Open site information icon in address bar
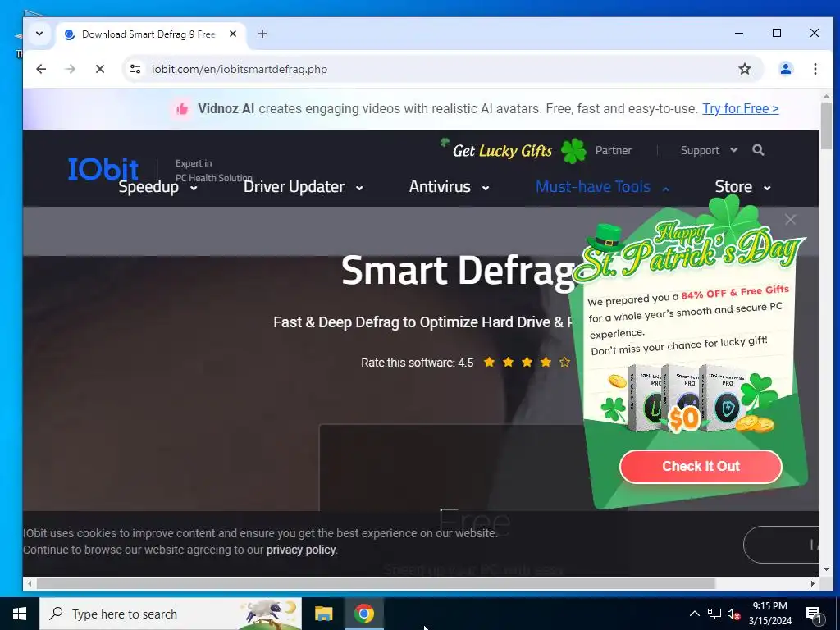This screenshot has height=630, width=840. coord(135,69)
